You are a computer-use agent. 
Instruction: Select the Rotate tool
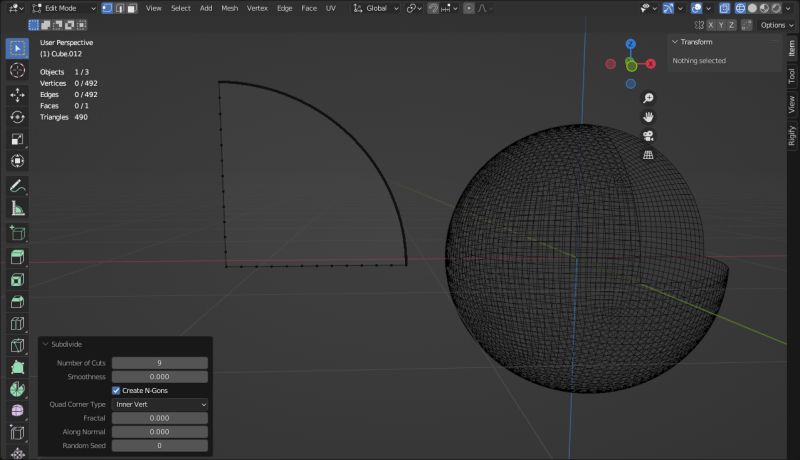pyautogui.click(x=17, y=117)
